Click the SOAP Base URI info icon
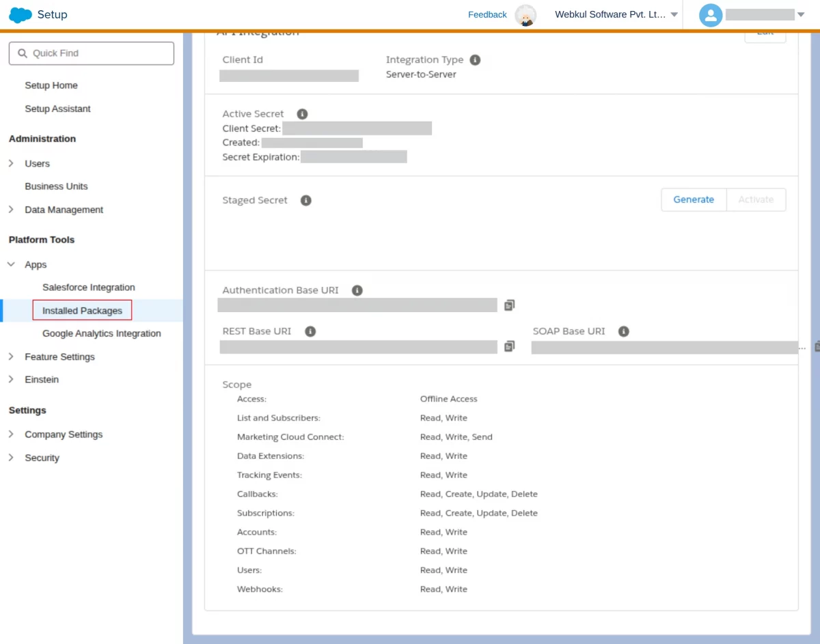820x644 pixels. [x=623, y=331]
